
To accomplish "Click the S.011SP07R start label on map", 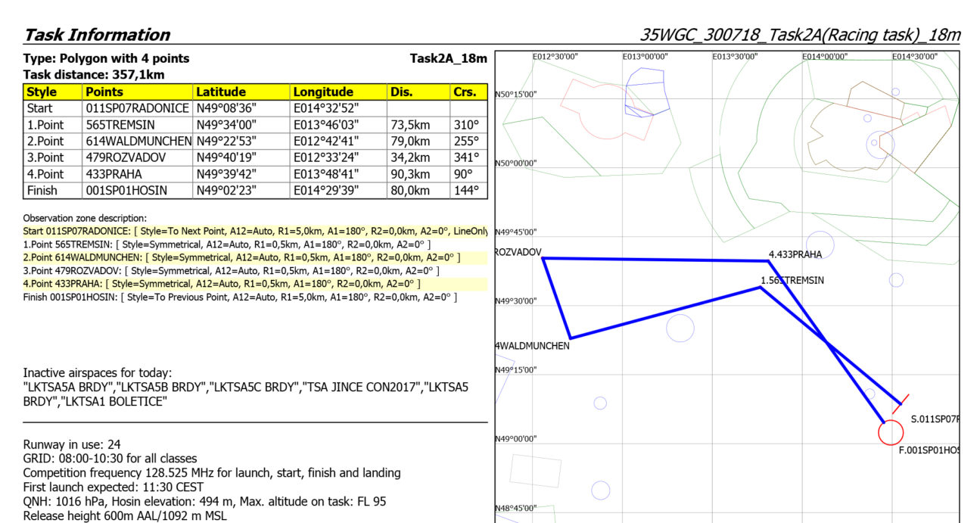I will click(935, 419).
